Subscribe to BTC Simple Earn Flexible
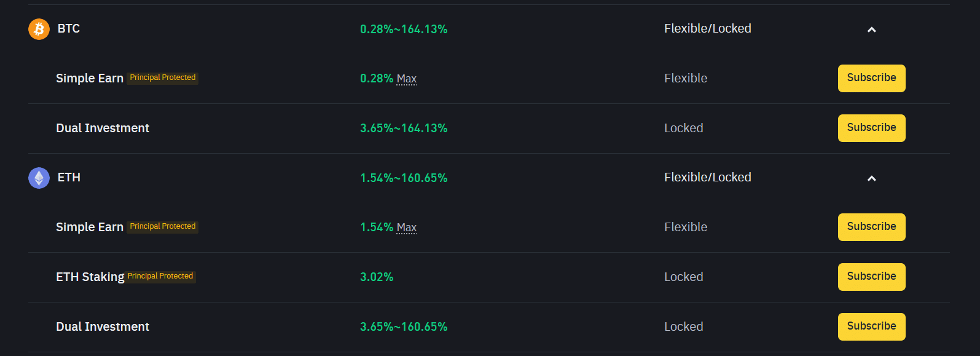The width and height of the screenshot is (980, 356). click(x=871, y=78)
